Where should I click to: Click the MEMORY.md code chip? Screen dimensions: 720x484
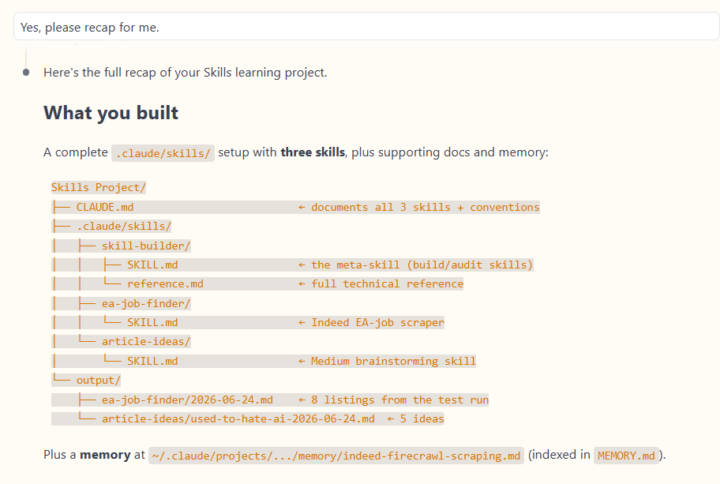click(x=626, y=456)
